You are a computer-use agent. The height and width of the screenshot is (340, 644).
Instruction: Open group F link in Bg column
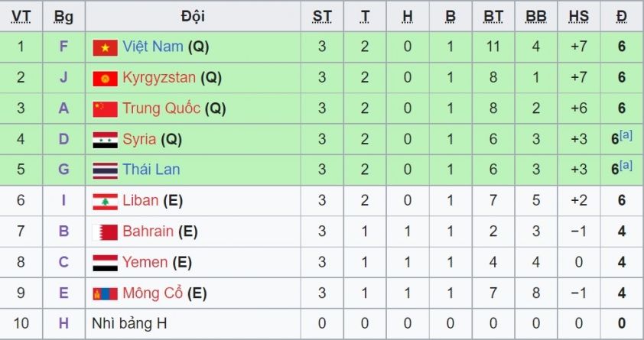coord(63,47)
